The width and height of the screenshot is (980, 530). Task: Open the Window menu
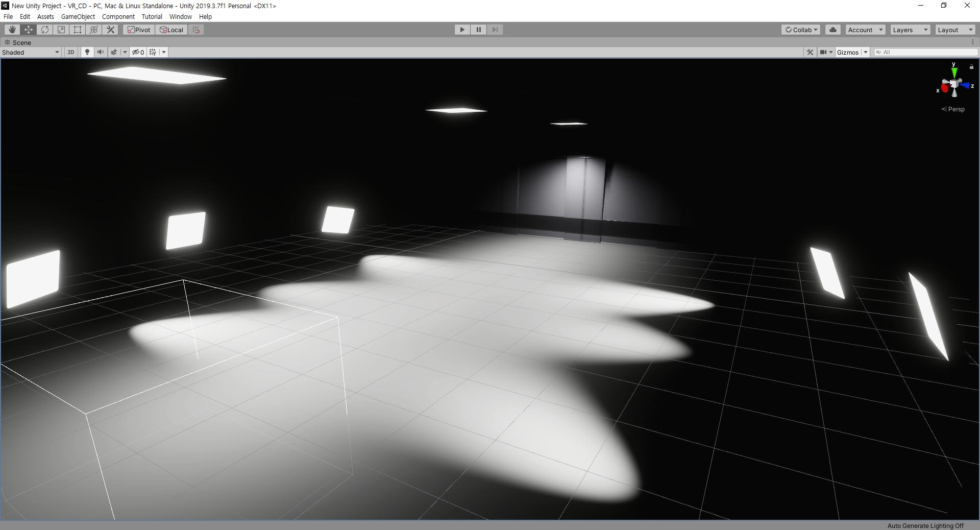(x=181, y=16)
